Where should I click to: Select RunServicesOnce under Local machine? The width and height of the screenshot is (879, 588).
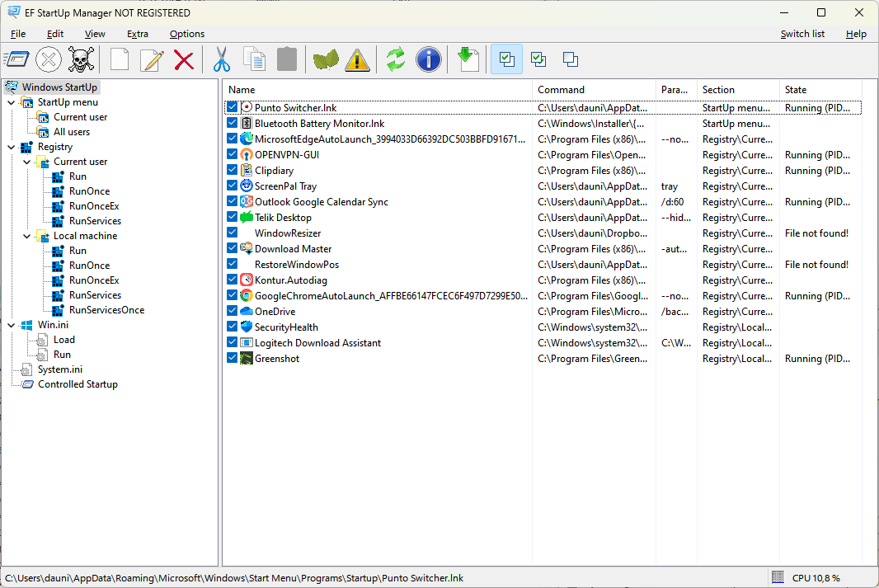point(106,310)
